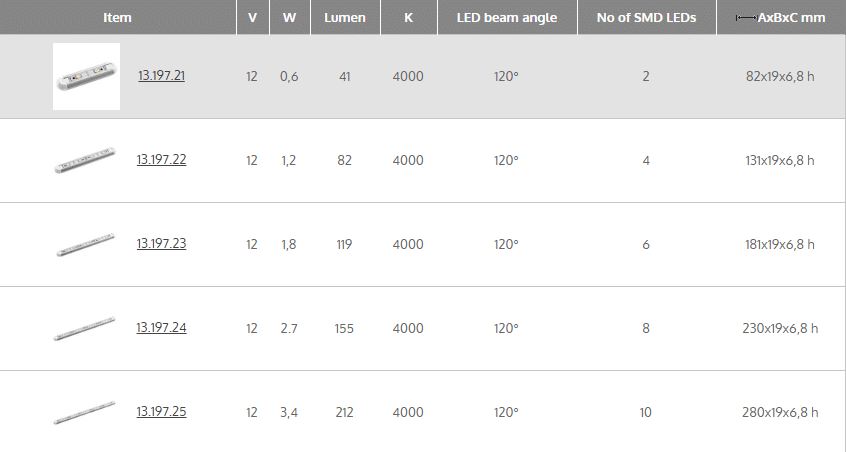
Task: Open item link 13.197.22
Action: tap(161, 160)
